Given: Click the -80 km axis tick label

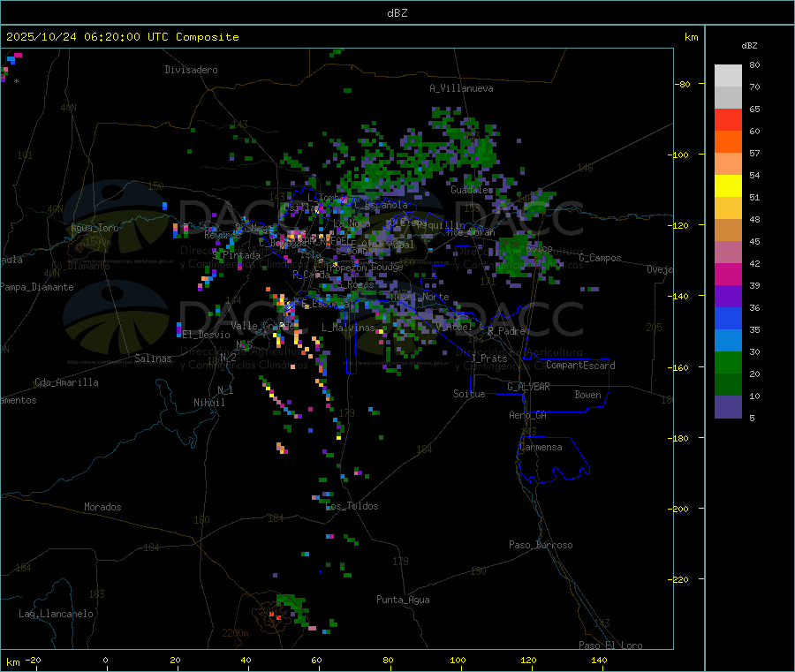Looking at the screenshot, I should pos(683,84).
